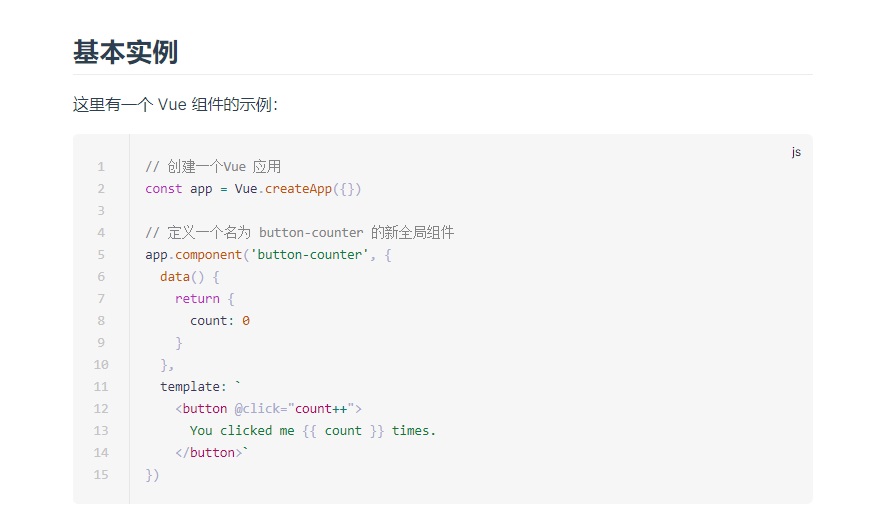Click the count: 0 property line
880x520 pixels.
tap(220, 321)
